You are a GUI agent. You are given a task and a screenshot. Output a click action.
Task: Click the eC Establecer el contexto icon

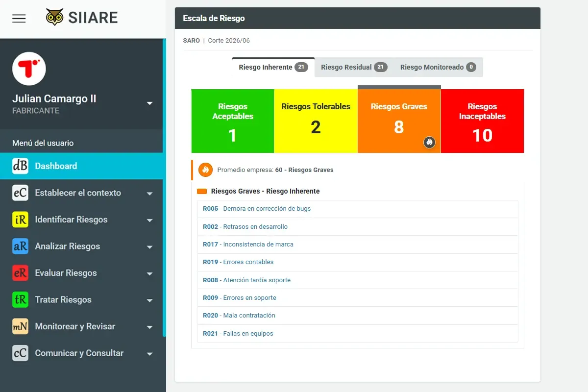click(20, 193)
